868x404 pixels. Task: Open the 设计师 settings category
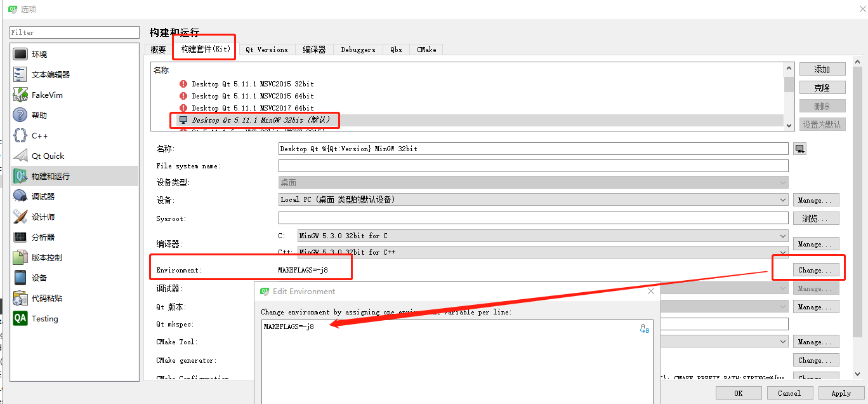[76, 217]
